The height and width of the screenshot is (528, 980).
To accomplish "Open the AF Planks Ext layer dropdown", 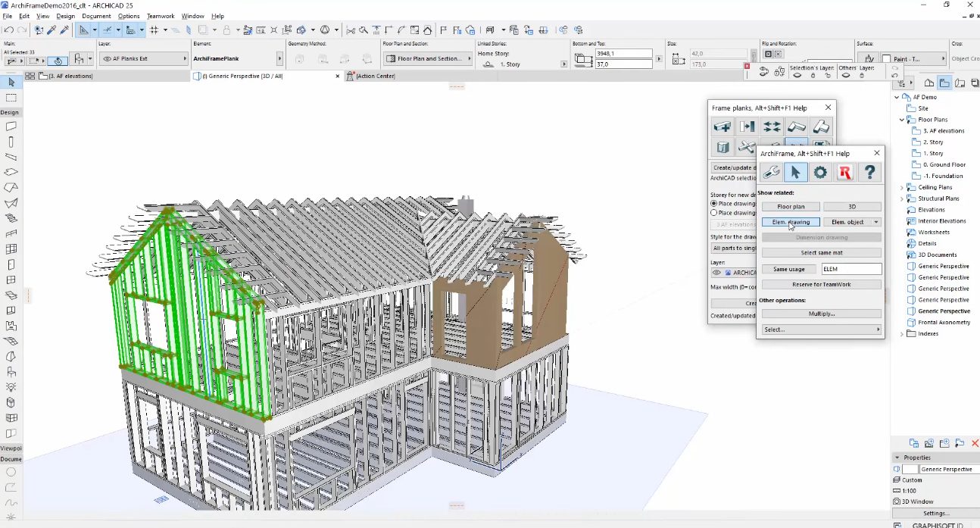I will click(143, 58).
